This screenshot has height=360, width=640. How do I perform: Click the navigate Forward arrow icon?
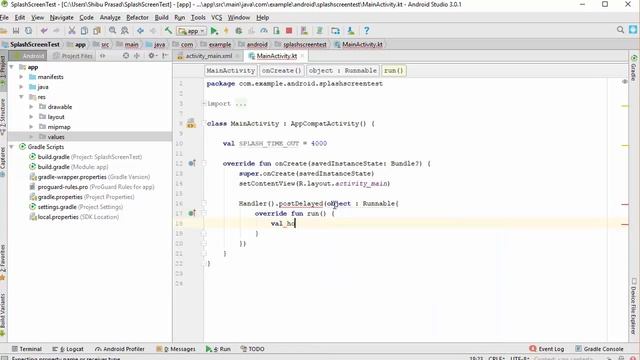tap(153, 31)
